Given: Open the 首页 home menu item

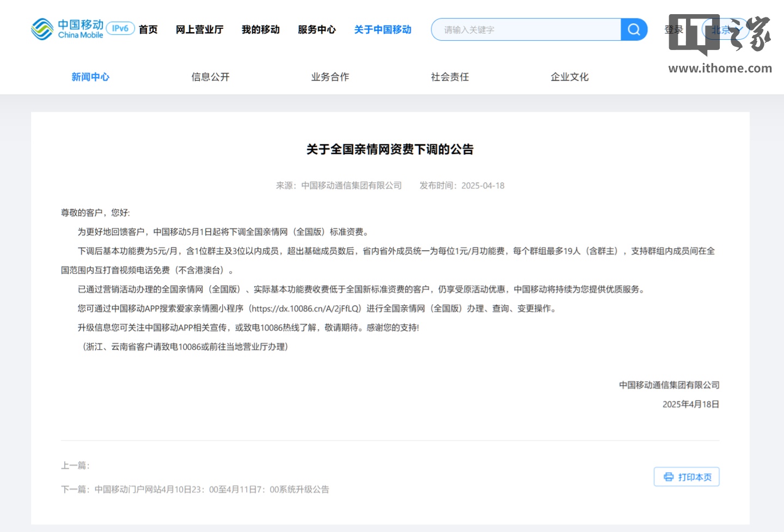Looking at the screenshot, I should [148, 30].
